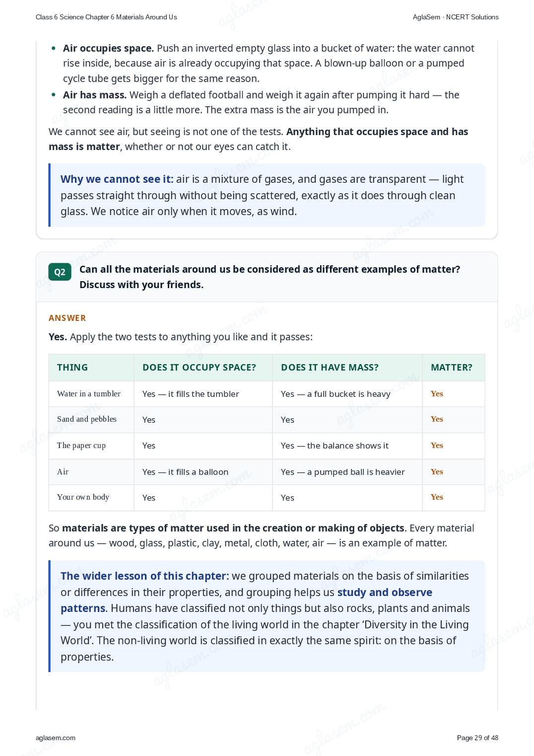
Task: Select the DOES IT HAVE MASS? header
Action: [x=330, y=368]
